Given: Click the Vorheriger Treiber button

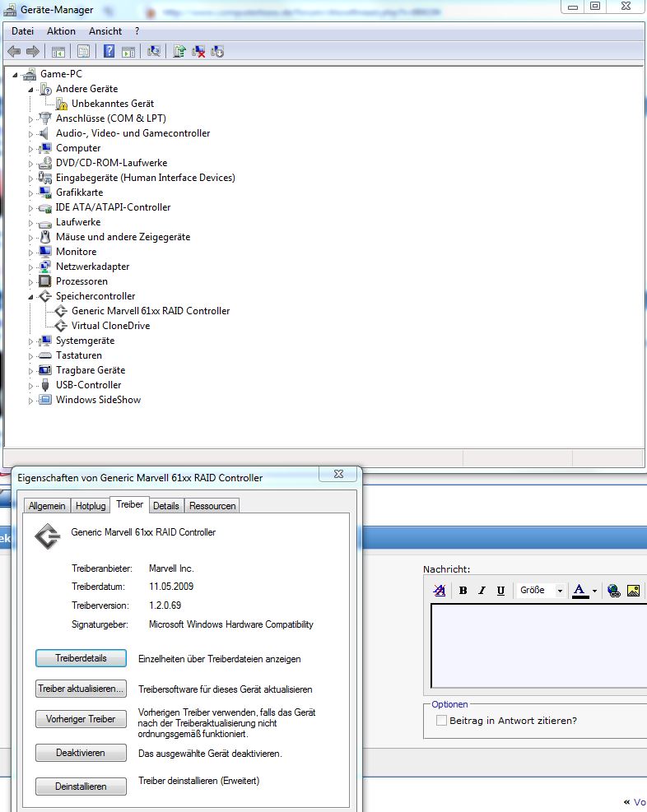Looking at the screenshot, I should 81,719.
